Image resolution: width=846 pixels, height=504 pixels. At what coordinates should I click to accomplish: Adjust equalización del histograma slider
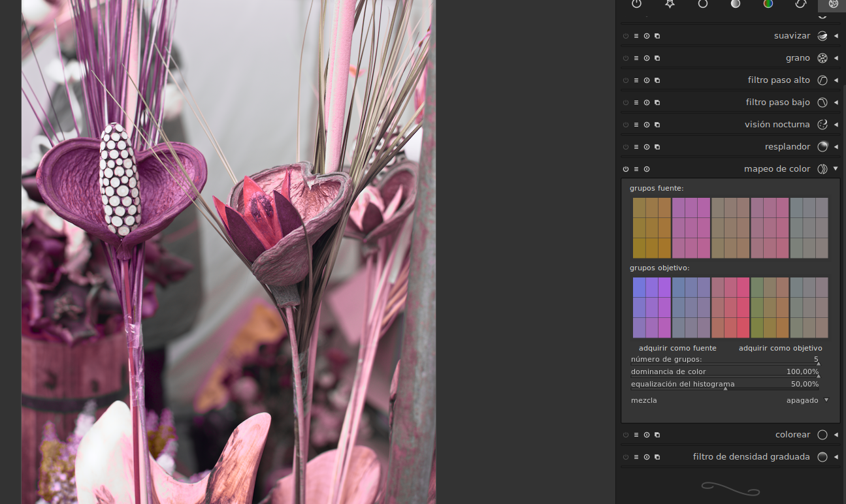[x=725, y=385]
